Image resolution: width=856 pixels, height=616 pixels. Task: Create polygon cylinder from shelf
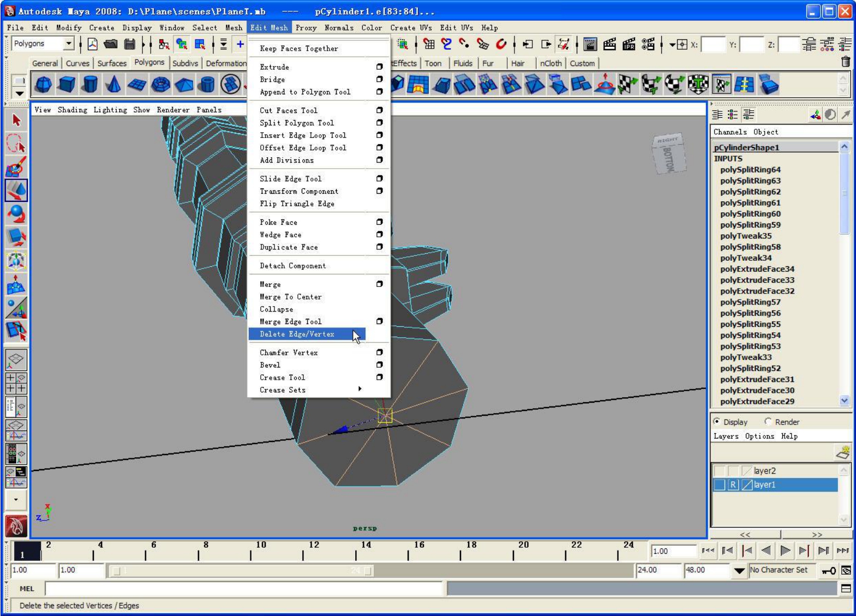(91, 85)
